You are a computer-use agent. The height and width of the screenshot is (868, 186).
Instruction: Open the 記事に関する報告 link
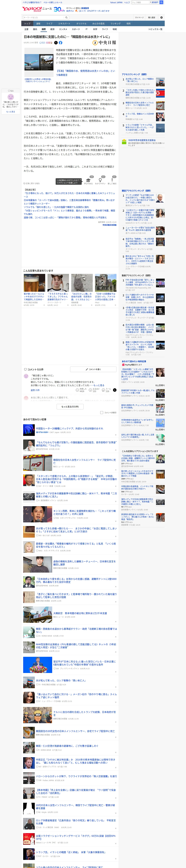tap(32, 183)
